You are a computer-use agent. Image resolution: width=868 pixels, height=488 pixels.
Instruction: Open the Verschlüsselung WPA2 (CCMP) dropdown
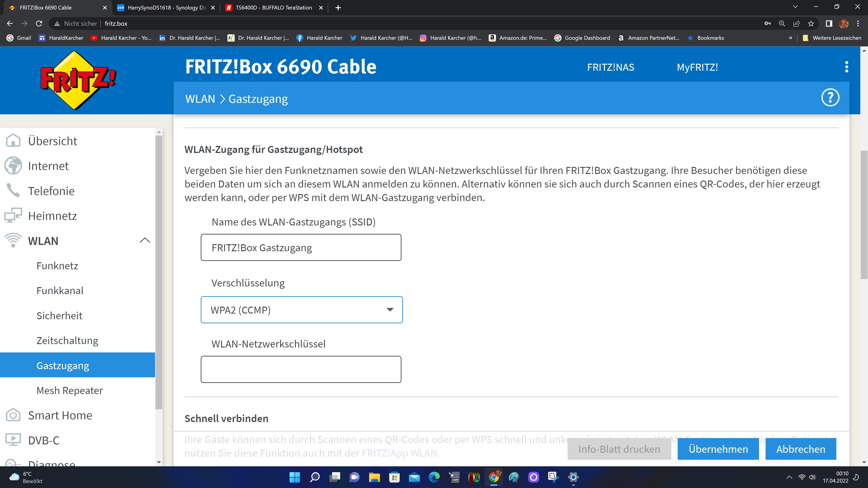point(302,310)
